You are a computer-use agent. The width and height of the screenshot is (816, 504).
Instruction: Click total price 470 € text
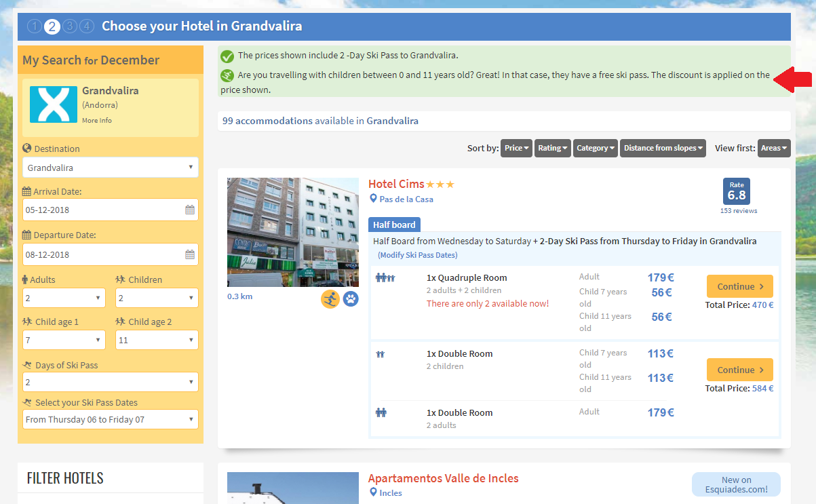tap(739, 305)
